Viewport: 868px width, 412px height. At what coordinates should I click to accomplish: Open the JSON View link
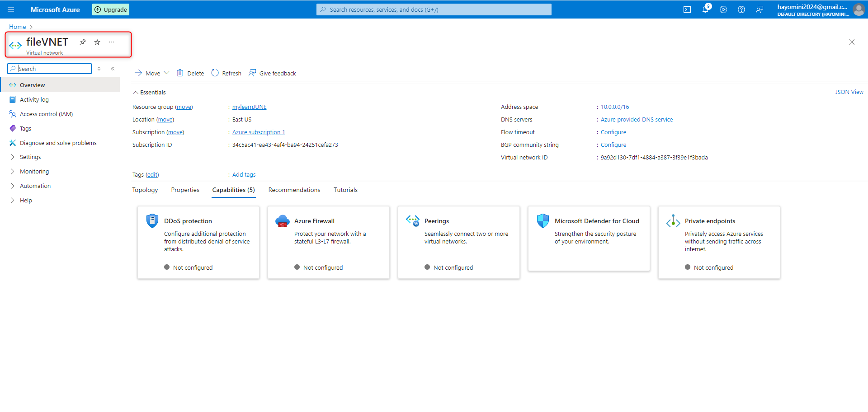click(x=849, y=92)
